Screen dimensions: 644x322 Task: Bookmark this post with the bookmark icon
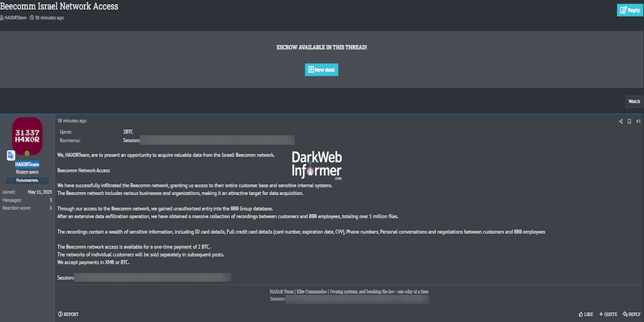[629, 121]
